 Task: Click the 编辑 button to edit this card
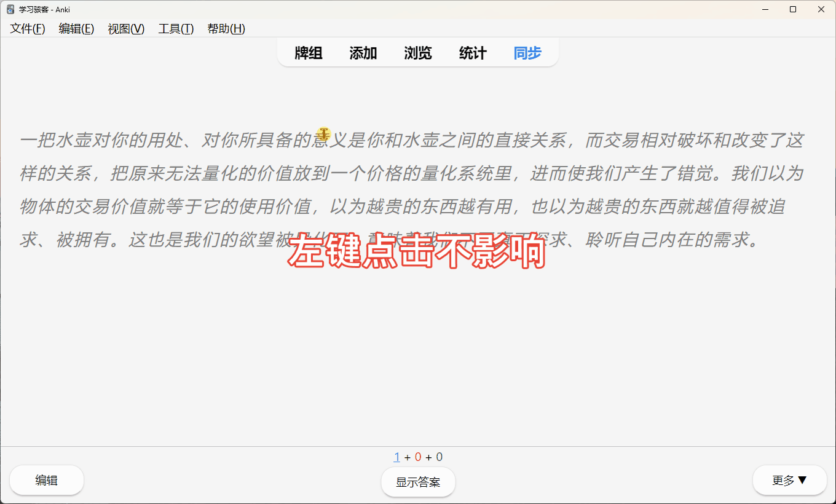point(46,480)
